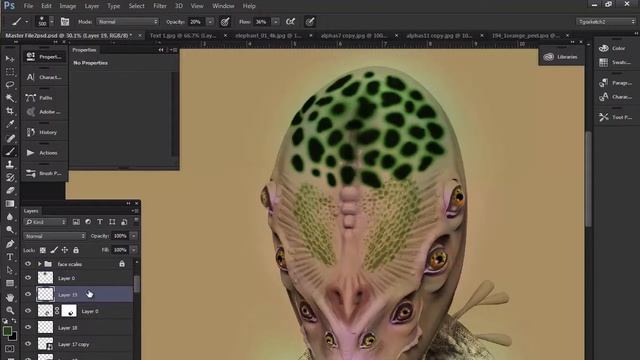Open the Swatches panel icon
The width and height of the screenshot is (640, 360).
click(604, 62)
